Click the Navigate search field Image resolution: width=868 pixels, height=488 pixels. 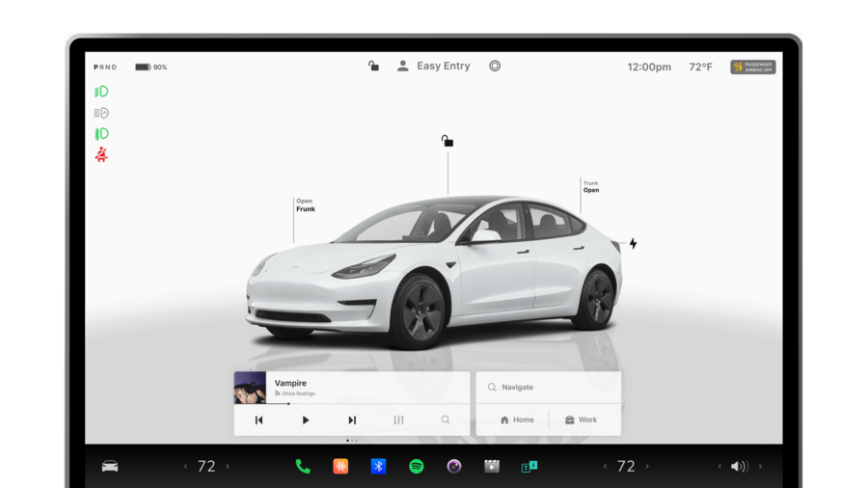click(549, 388)
